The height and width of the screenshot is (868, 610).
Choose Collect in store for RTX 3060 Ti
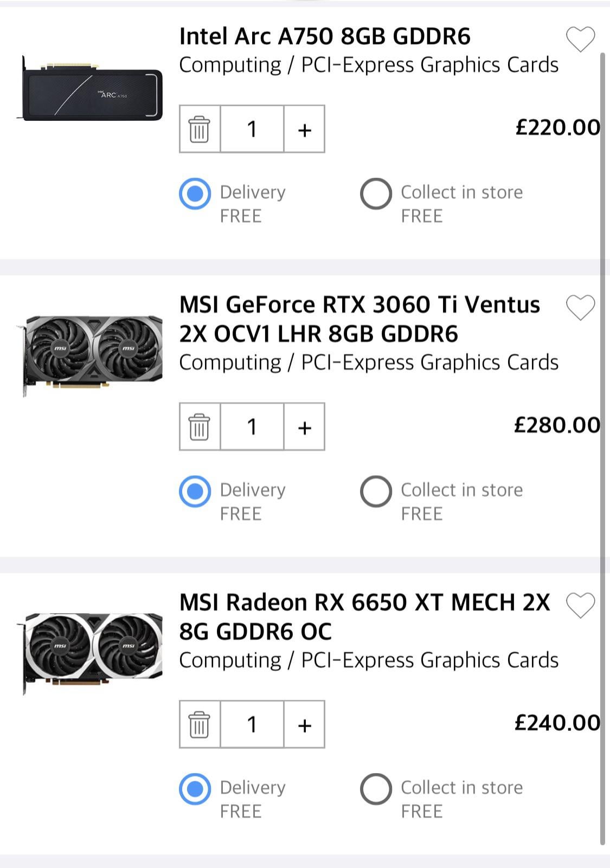[x=376, y=491]
